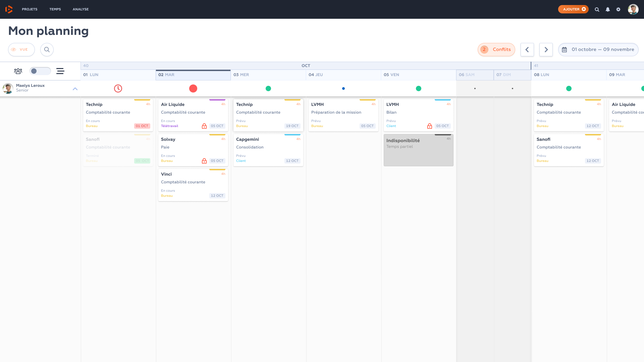Open settings gear in top bar
This screenshot has height=362, width=644.
click(x=619, y=9)
